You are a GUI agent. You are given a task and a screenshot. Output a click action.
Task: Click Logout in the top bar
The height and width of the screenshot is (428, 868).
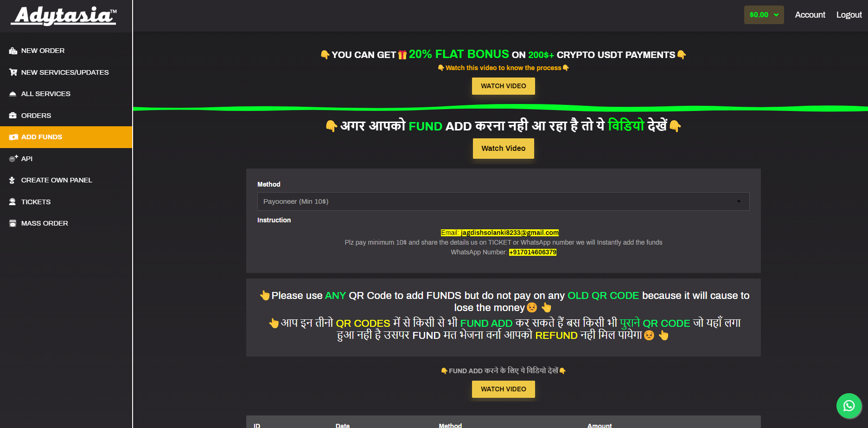849,15
